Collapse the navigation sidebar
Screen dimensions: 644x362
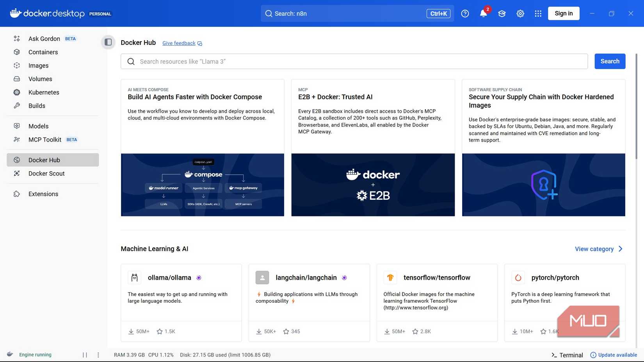(x=108, y=42)
